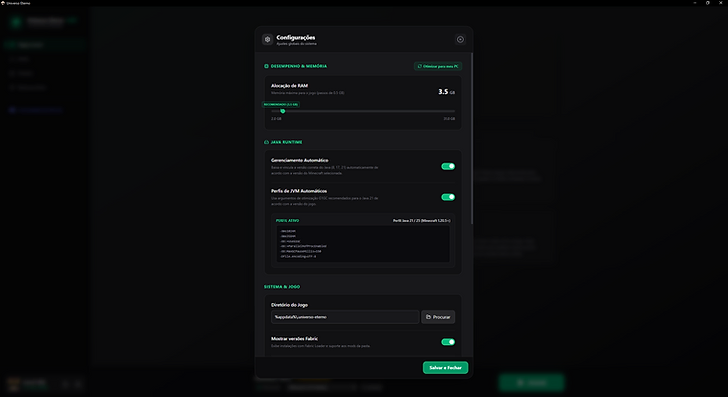
Task: Click the Sistema & Jogo section heading
Action: point(282,287)
